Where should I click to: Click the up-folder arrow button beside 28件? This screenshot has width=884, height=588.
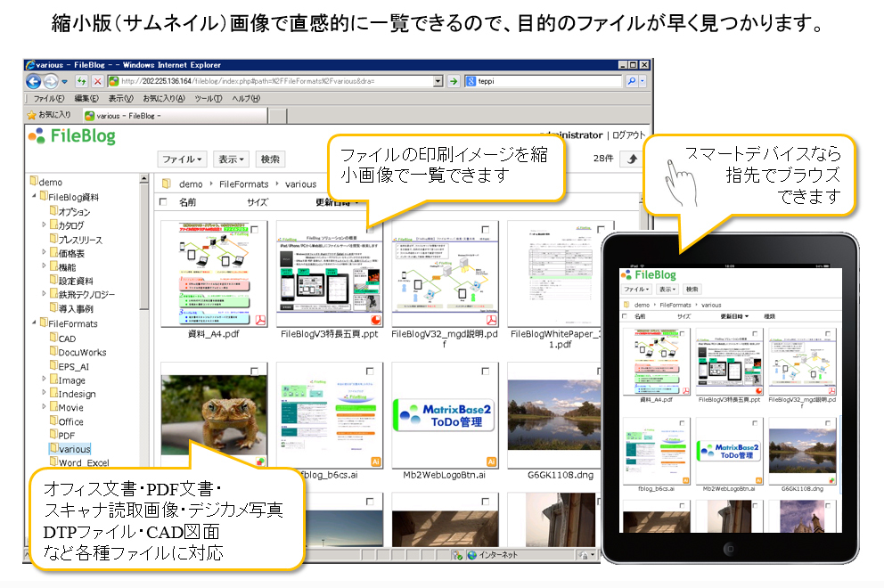(632, 159)
